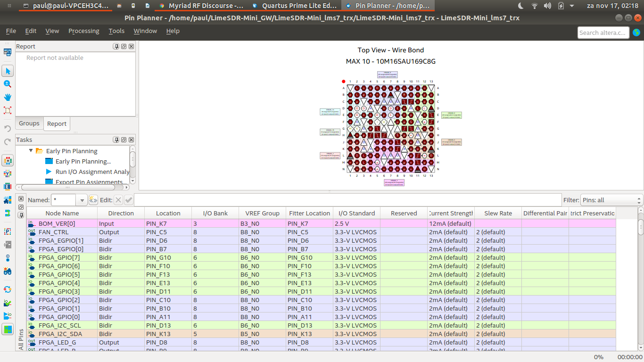Screen dimensions: 644x362
Task: Choose the hand pan tool
Action: pyautogui.click(x=8, y=97)
